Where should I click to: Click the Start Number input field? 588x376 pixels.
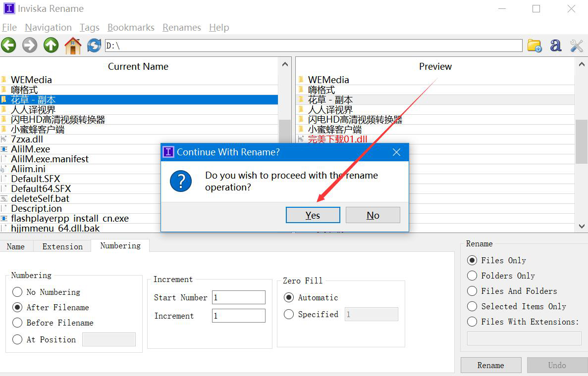click(x=238, y=297)
